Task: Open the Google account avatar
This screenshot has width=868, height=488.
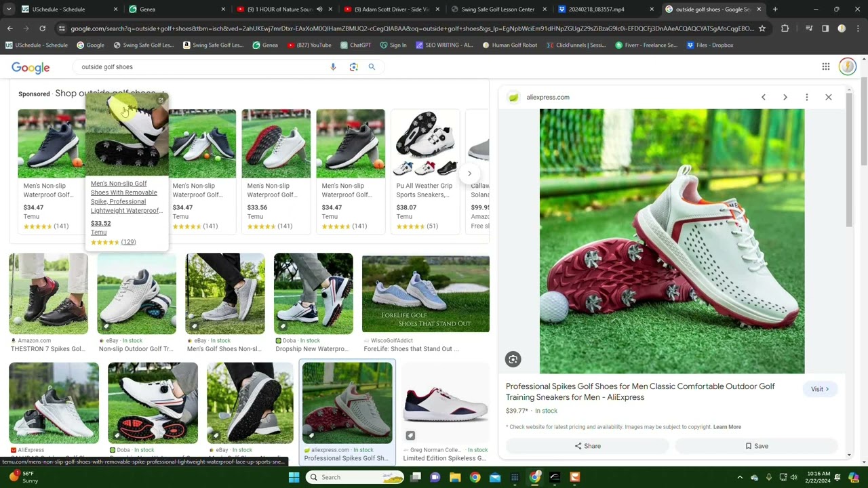Action: 847,66
